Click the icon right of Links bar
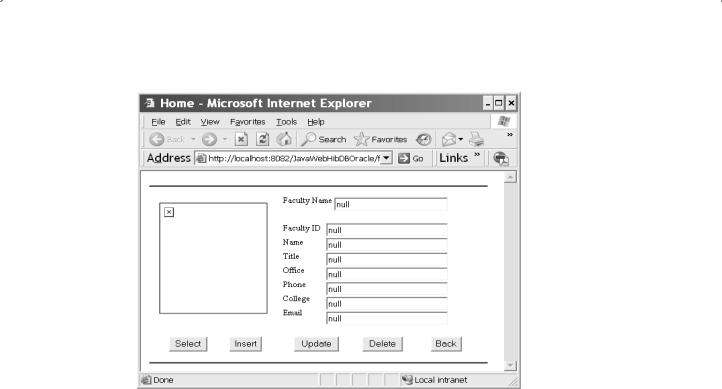Image resolution: width=722 pixels, height=389 pixels. (501, 158)
